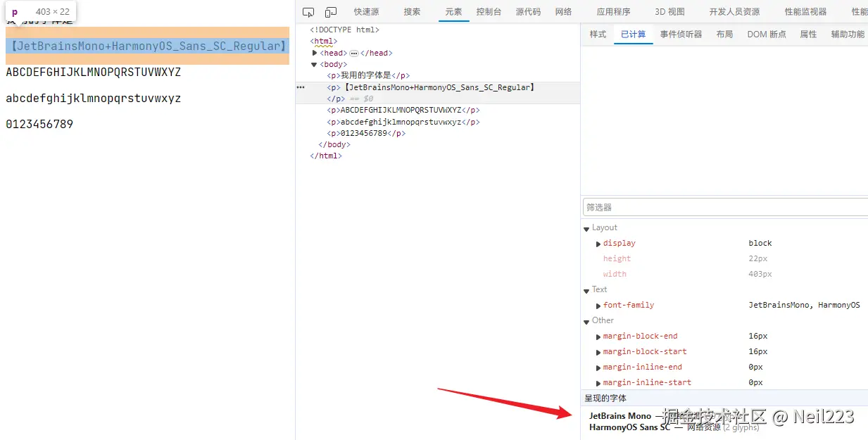Select the 样式 sidebar tab
This screenshot has width=868, height=440.
pos(598,34)
